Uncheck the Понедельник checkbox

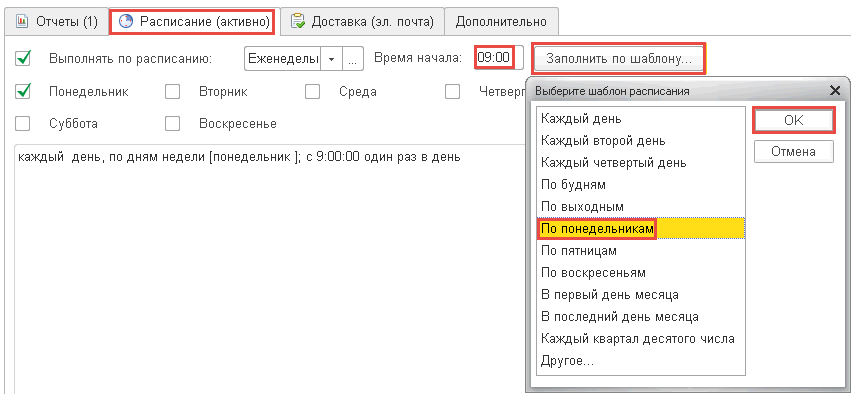[x=23, y=92]
